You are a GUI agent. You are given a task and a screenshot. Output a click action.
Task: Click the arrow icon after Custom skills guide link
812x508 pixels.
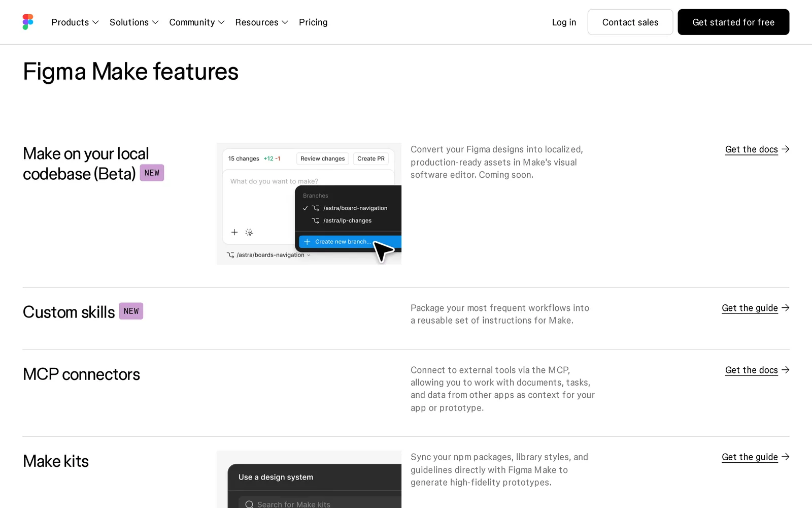pos(785,308)
